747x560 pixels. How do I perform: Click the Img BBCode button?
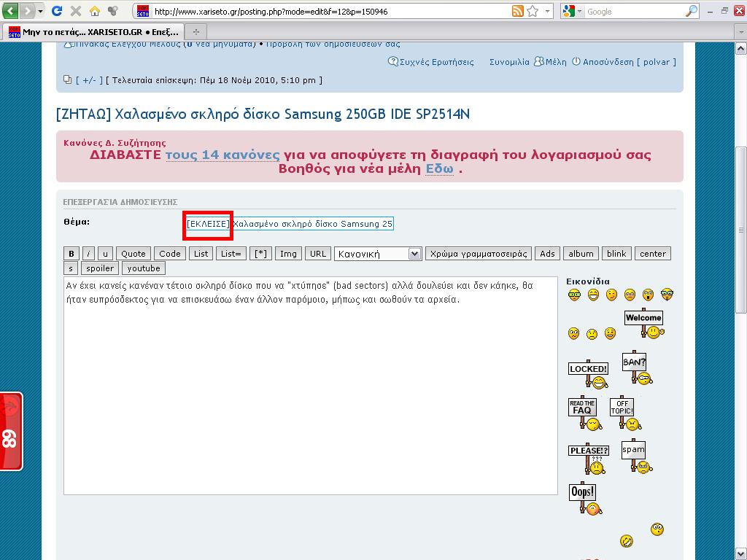coord(288,254)
